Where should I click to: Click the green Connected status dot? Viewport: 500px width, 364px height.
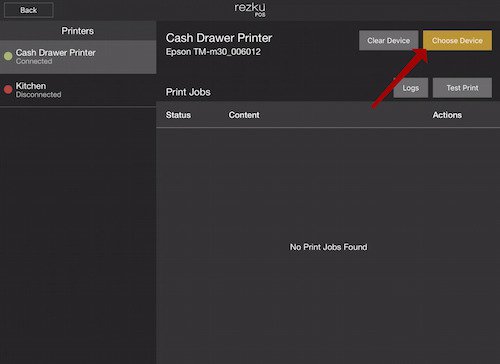click(x=8, y=56)
